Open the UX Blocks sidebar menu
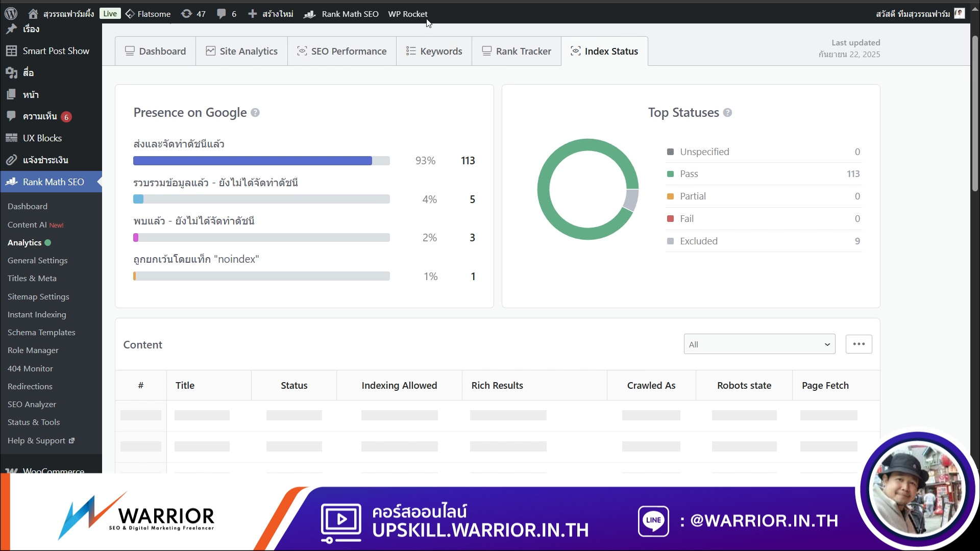This screenshot has width=980, height=551. [x=42, y=138]
